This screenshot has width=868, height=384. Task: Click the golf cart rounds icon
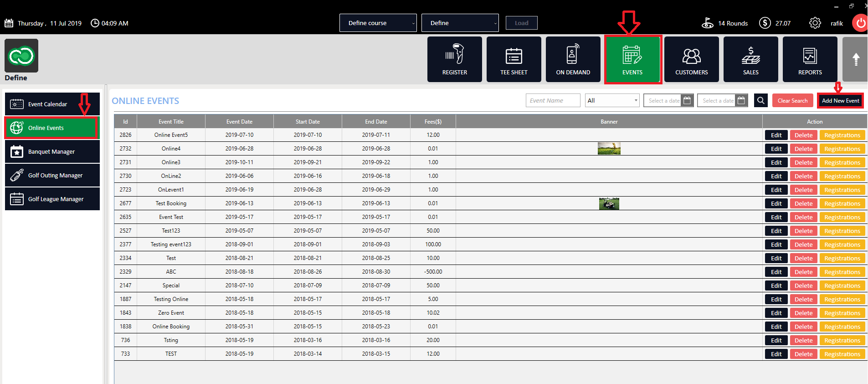click(x=708, y=23)
